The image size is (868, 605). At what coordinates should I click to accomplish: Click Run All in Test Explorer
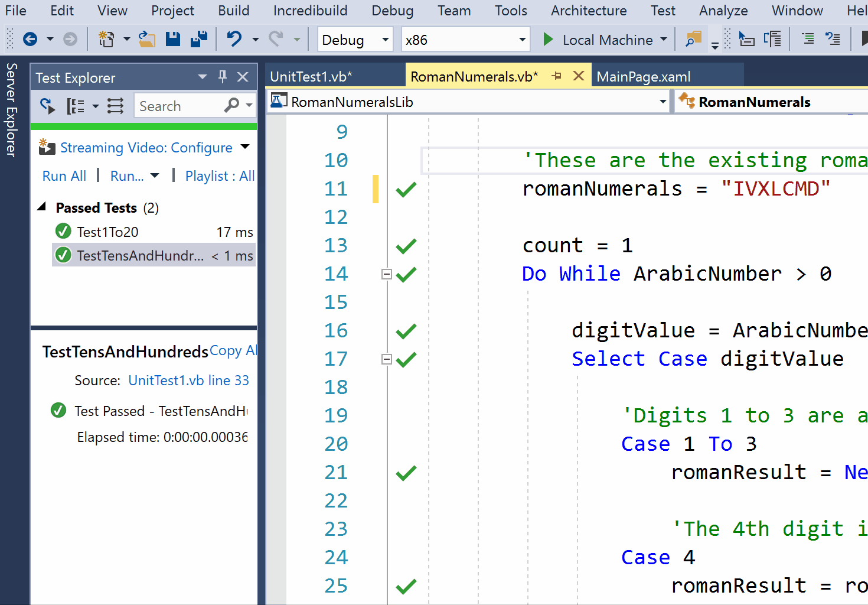click(64, 175)
